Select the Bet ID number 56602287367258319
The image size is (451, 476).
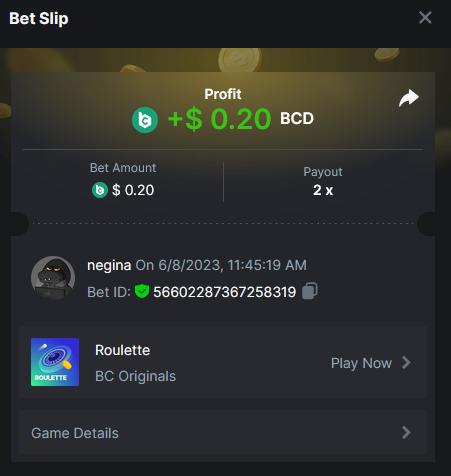225,292
